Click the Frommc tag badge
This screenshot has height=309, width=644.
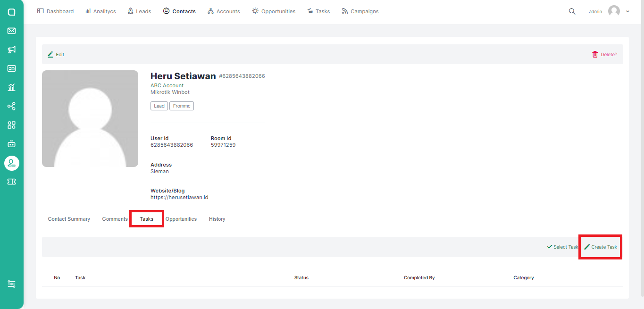tap(182, 106)
